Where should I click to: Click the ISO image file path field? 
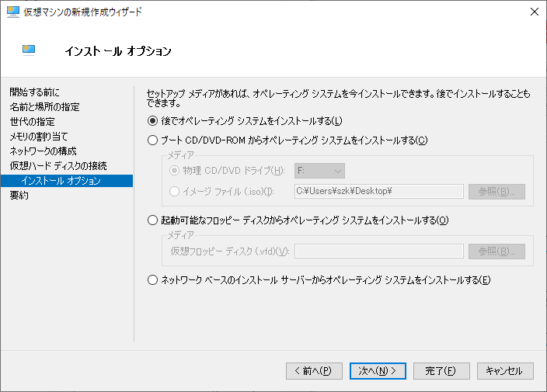[x=378, y=191]
